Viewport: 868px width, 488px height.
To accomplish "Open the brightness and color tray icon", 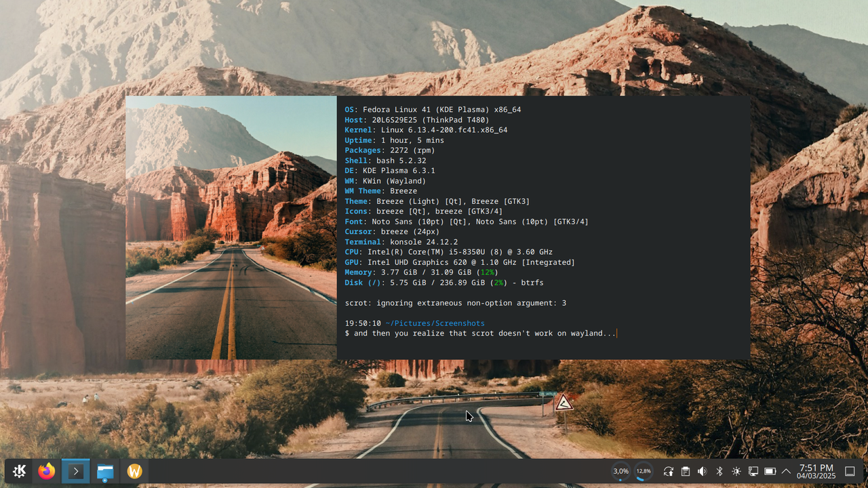I will [736, 471].
